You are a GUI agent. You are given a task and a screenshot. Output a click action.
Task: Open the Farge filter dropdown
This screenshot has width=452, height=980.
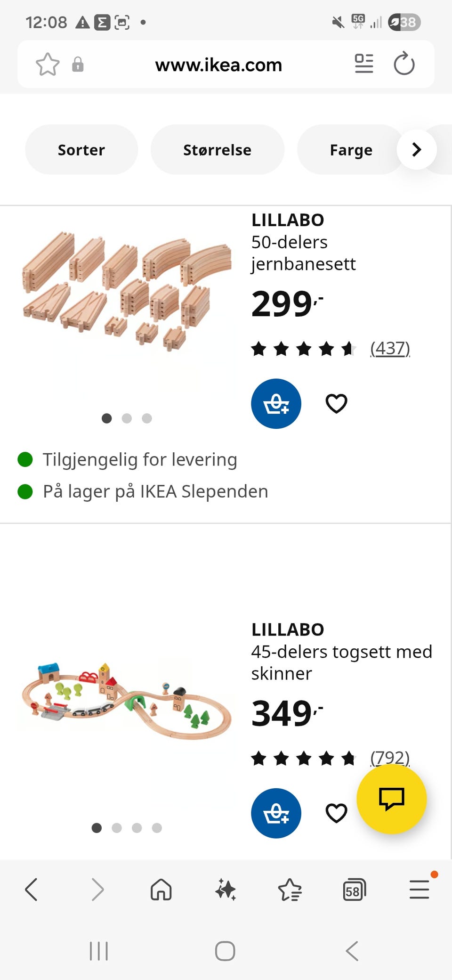351,150
